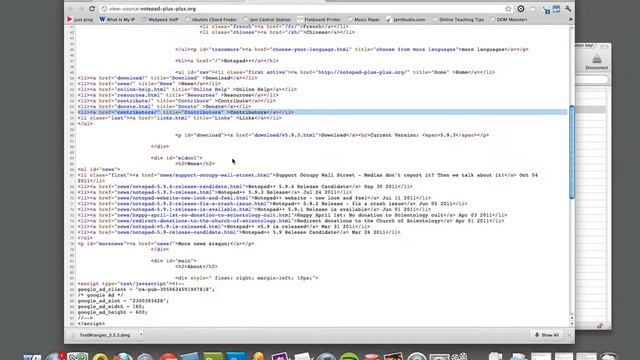Click the 'donate.html' href in source
Viewport: 640px width, 360px height.
tap(135, 106)
